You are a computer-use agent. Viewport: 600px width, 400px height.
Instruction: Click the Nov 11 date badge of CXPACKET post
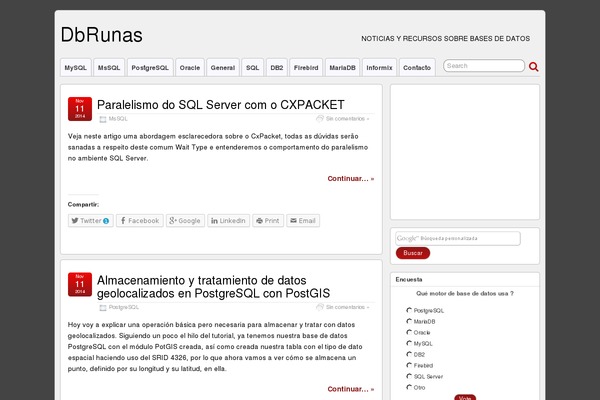click(x=80, y=109)
